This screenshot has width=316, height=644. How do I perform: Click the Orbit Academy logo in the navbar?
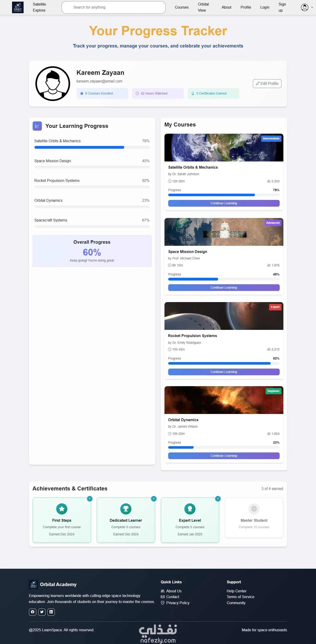pyautogui.click(x=18, y=7)
